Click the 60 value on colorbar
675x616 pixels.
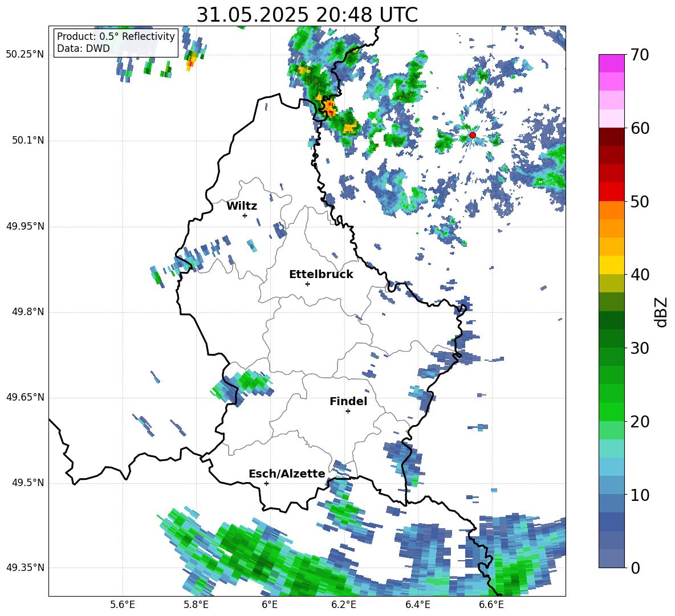pyautogui.click(x=639, y=128)
